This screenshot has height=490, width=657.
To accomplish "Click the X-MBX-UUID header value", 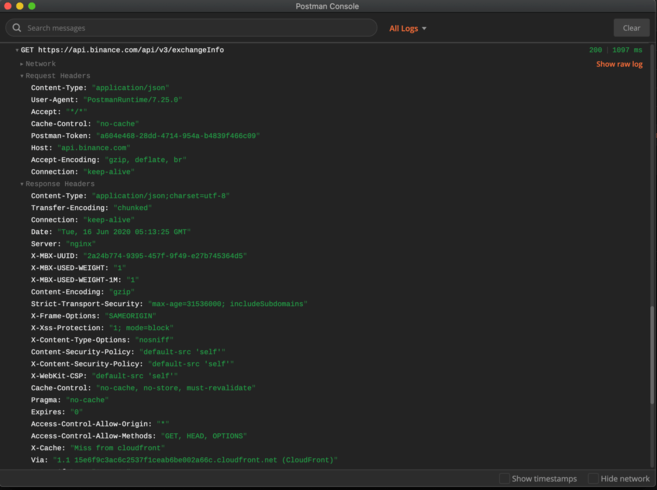I will point(164,256).
